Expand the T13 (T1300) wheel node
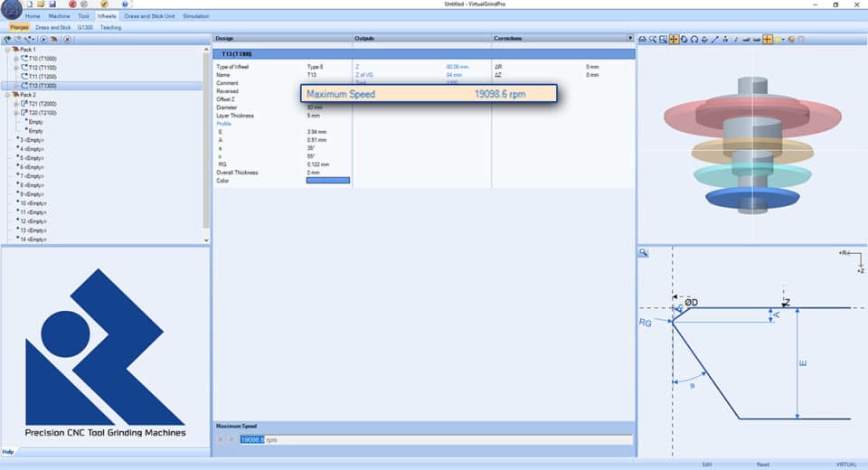Viewport: 868px width, 470px height. (x=16, y=85)
